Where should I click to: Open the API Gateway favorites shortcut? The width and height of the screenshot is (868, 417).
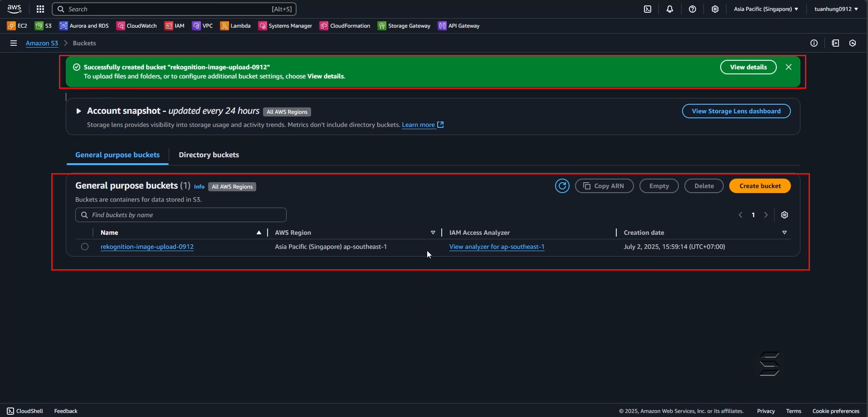pos(458,26)
